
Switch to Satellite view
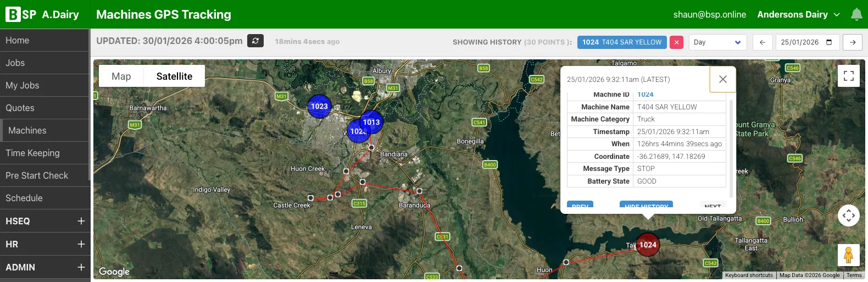(174, 76)
